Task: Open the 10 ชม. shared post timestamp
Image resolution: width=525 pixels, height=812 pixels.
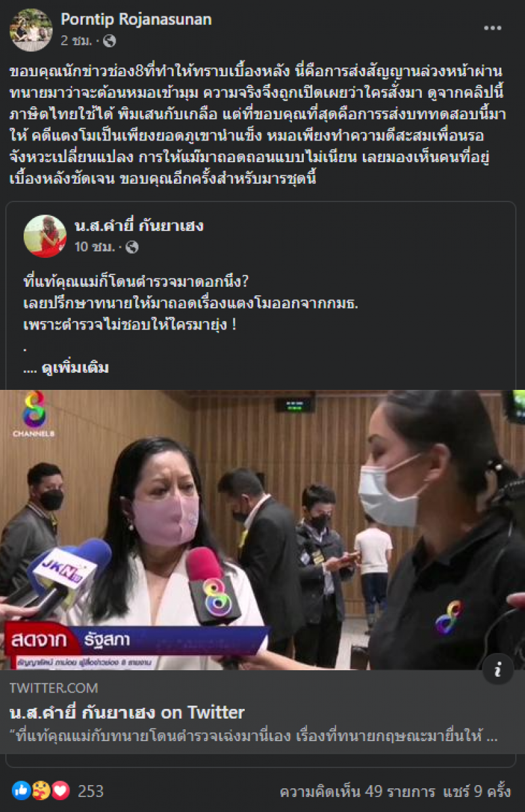Action: click(95, 247)
